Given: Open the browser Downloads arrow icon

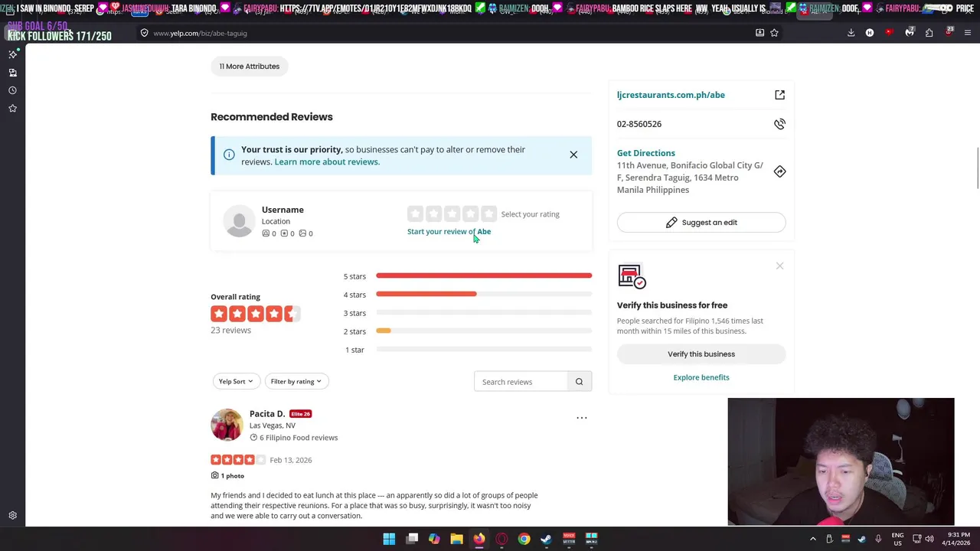Looking at the screenshot, I should click(851, 33).
